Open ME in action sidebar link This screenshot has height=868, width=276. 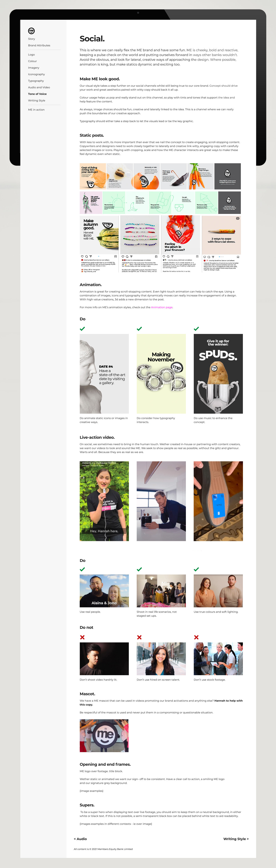[x=36, y=110]
